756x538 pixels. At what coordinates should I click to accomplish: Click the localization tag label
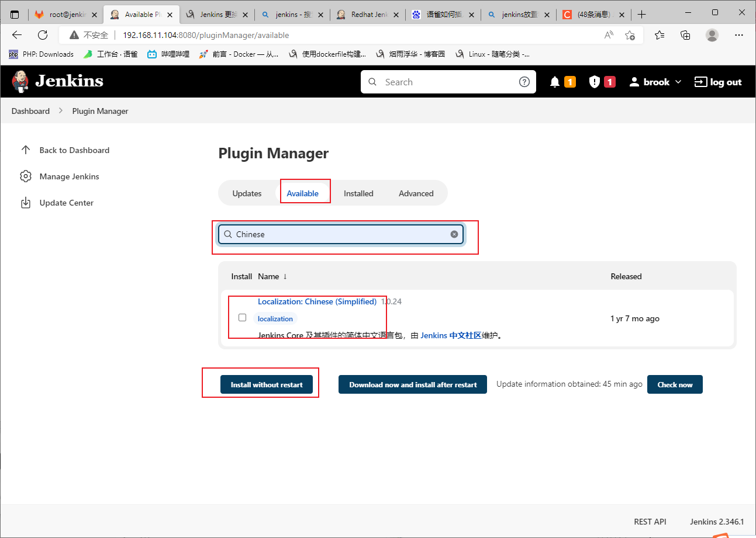tap(275, 318)
